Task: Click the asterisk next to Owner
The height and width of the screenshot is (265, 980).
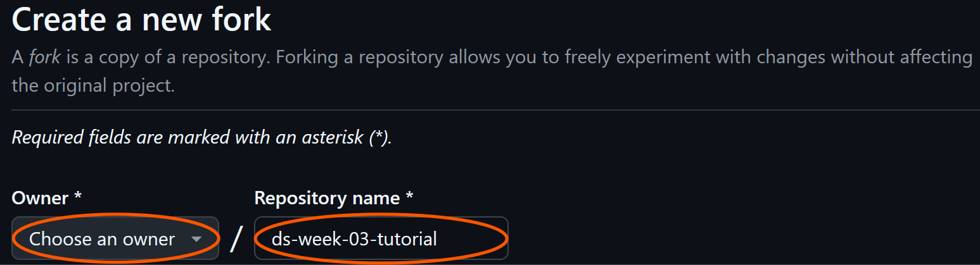Action: point(78,198)
